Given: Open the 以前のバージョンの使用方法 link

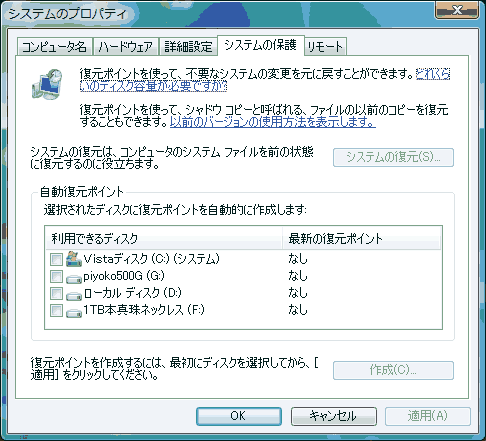Looking at the screenshot, I should point(273,122).
